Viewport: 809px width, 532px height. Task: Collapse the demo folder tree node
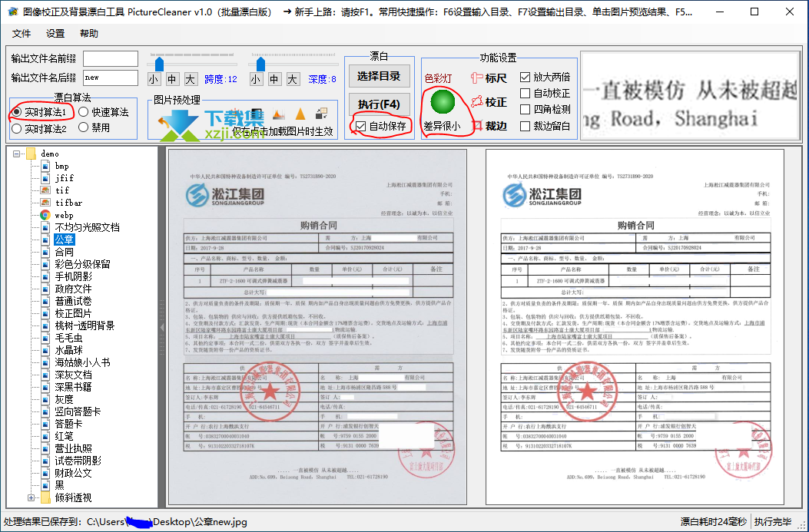(x=16, y=154)
